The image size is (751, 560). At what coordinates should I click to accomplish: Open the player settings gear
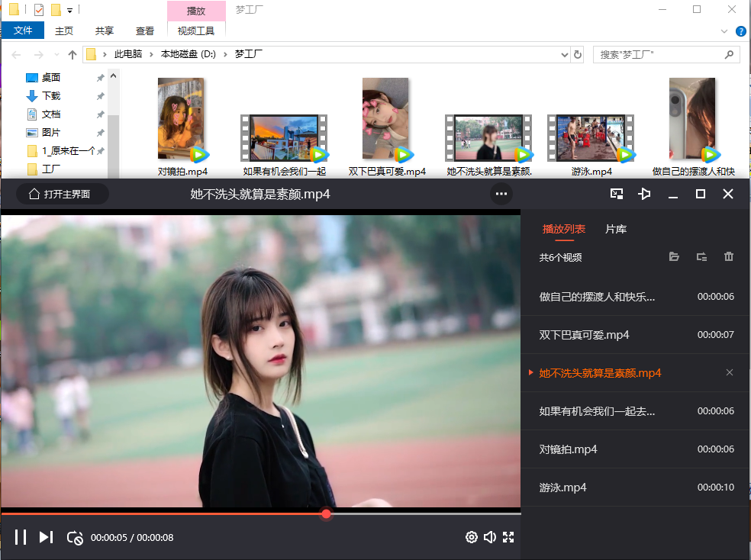pos(472,537)
